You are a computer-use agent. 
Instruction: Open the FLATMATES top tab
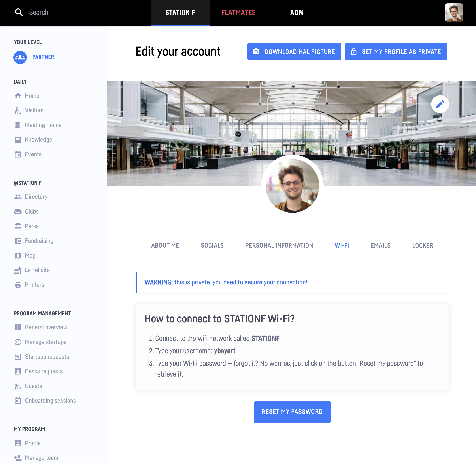point(238,13)
